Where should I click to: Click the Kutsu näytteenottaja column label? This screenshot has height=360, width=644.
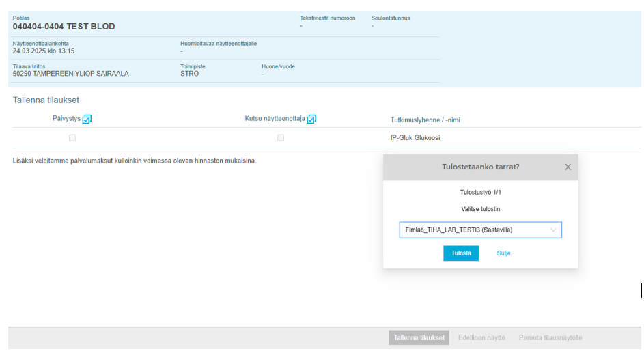[x=275, y=119]
